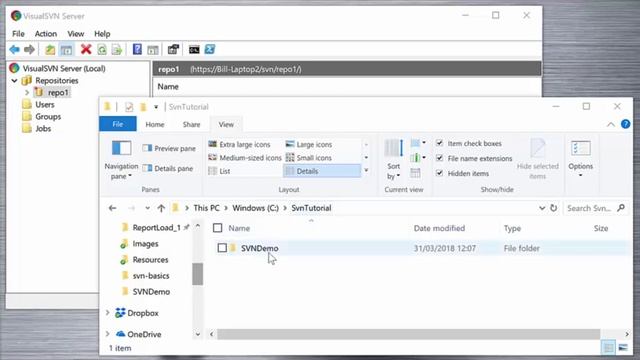
Task: Collapse the Repositories node arrow
Action: (x=15, y=80)
